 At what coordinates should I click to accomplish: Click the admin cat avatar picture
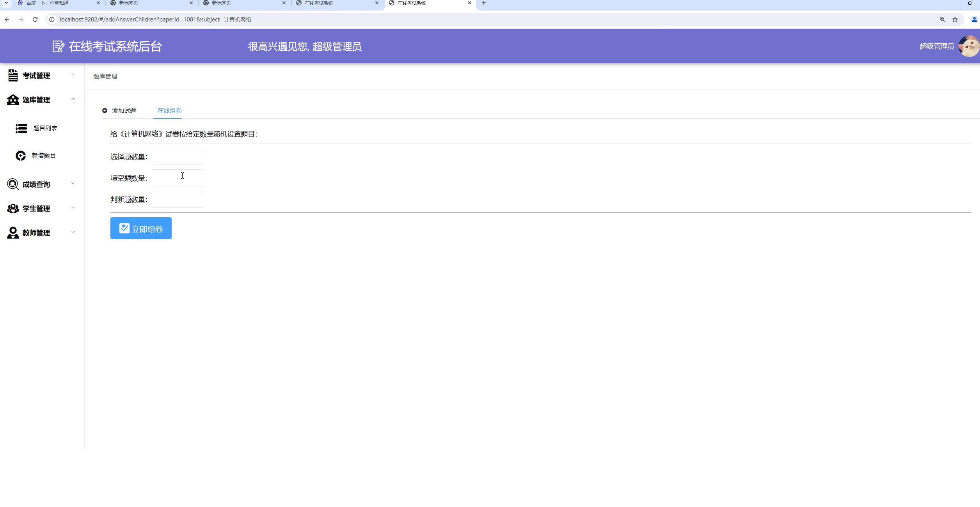[969, 46]
